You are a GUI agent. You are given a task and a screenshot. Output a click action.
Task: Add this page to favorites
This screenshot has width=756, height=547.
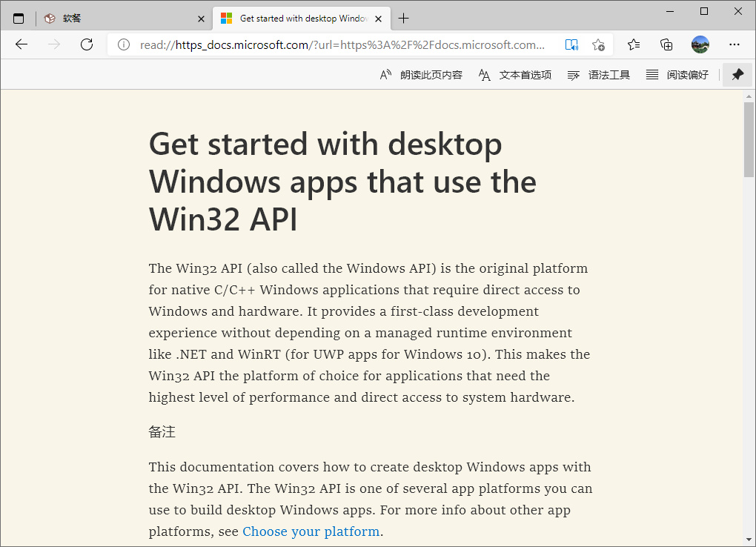[x=599, y=44]
